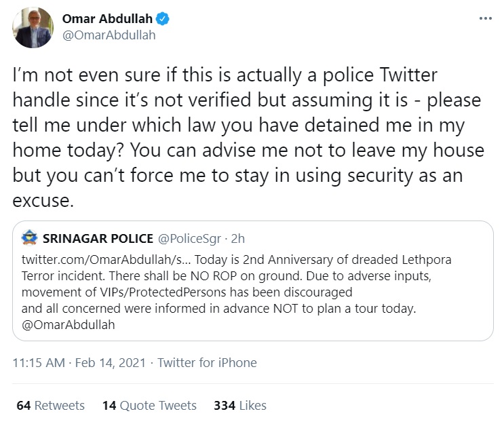View the 64 Retweets list
This screenshot has height=422, width=504.
[x=50, y=405]
